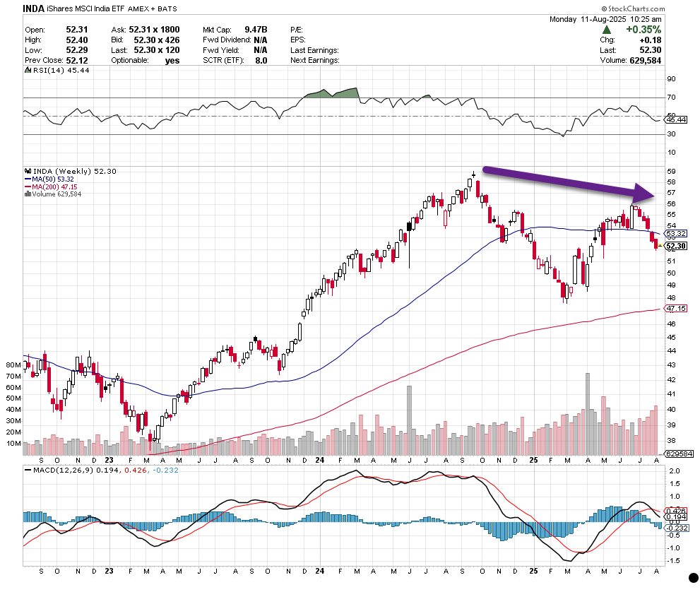This screenshot has height=592, width=700.
Task: Click the 52.30 last price tag on axis
Action: [676, 246]
